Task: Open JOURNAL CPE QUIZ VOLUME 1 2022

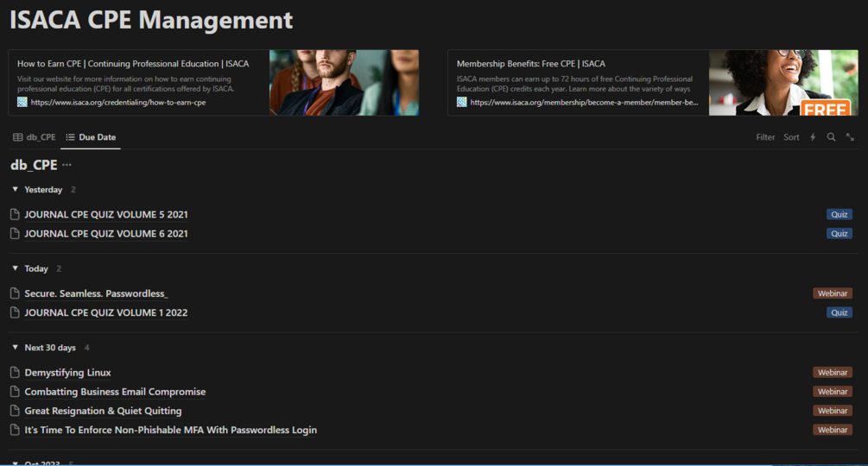Action: pyautogui.click(x=105, y=312)
